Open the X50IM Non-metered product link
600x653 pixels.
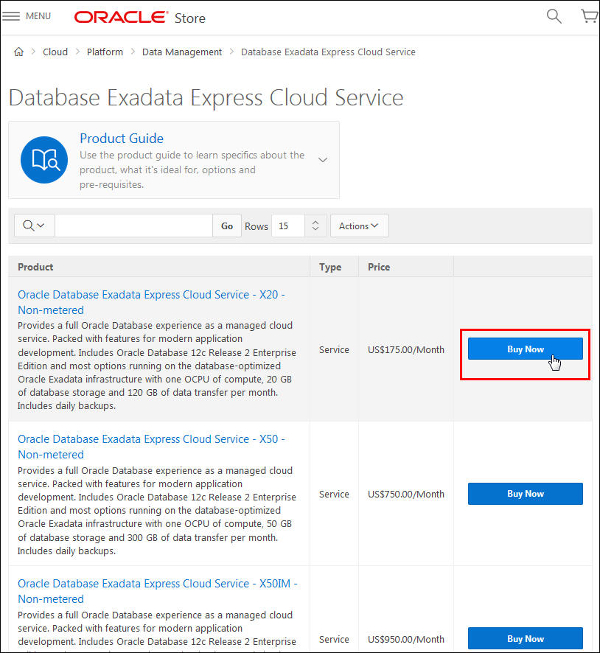(157, 591)
